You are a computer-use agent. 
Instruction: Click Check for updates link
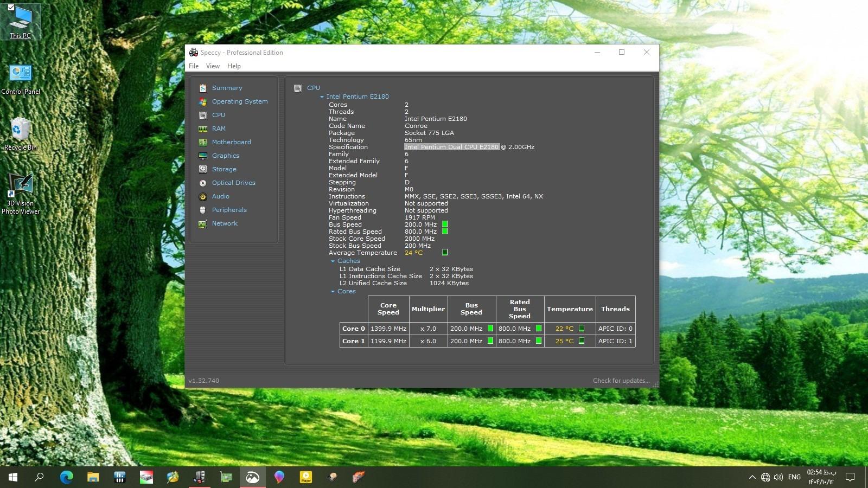(621, 381)
